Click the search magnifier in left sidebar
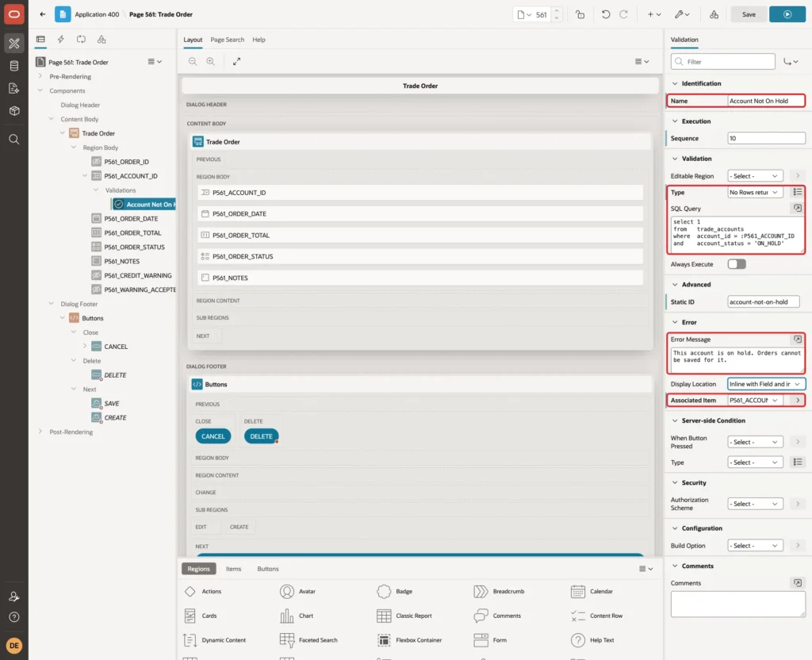This screenshot has width=812, height=660. tap(14, 140)
